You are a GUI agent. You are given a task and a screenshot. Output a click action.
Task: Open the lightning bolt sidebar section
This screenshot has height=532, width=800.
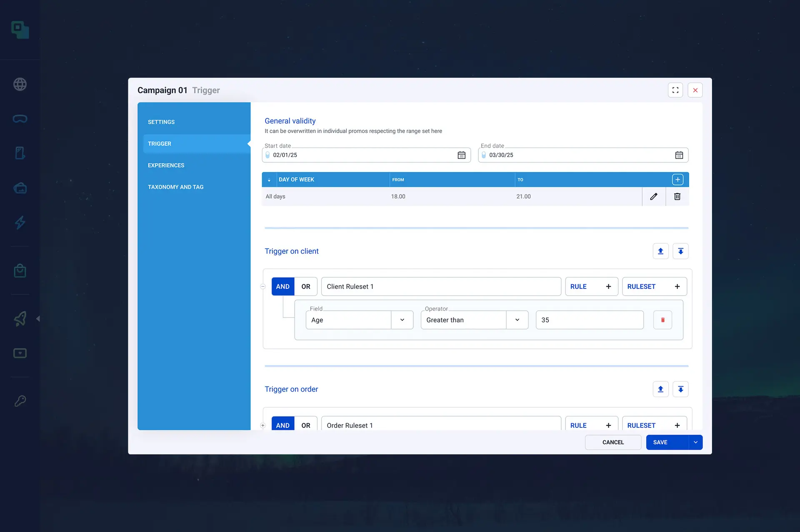[x=20, y=223]
